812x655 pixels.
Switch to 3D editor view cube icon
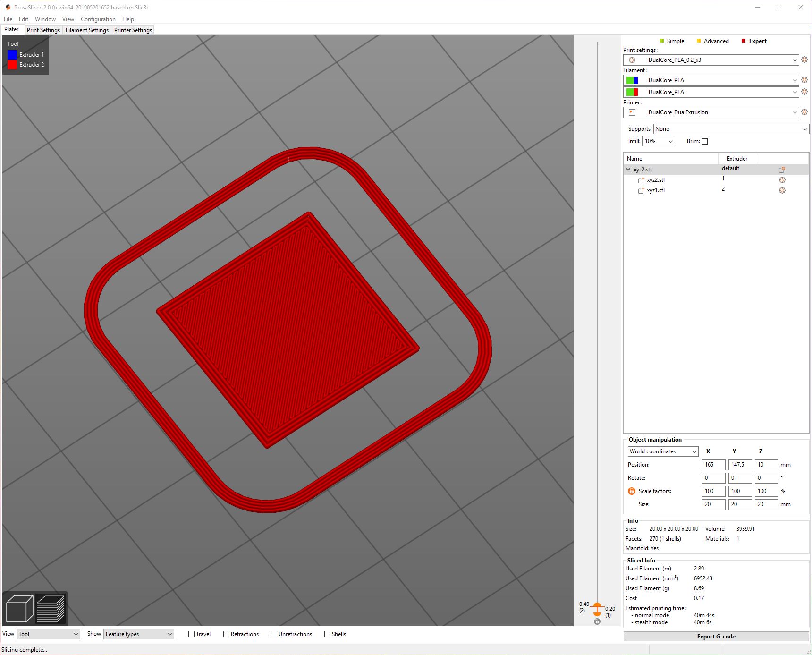click(19, 609)
